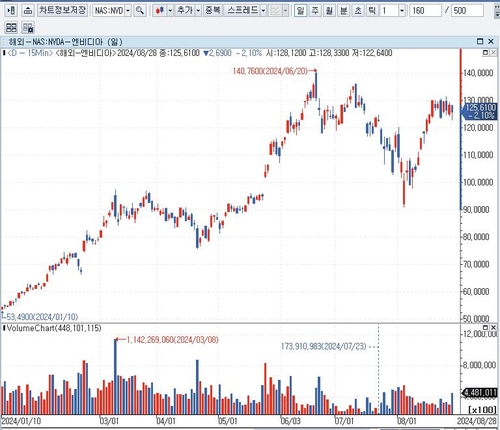Select the 틱 (tick) period item
This screenshot has width=500, height=430.
tap(372, 11)
